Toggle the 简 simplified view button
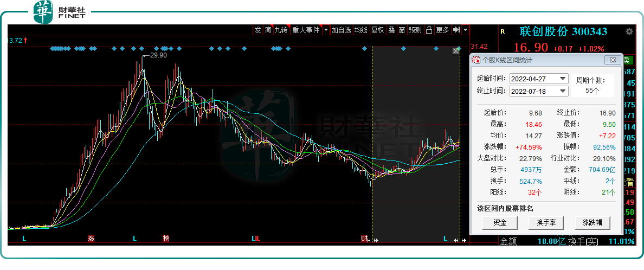This screenshot has width=644, height=270. pyautogui.click(x=268, y=30)
